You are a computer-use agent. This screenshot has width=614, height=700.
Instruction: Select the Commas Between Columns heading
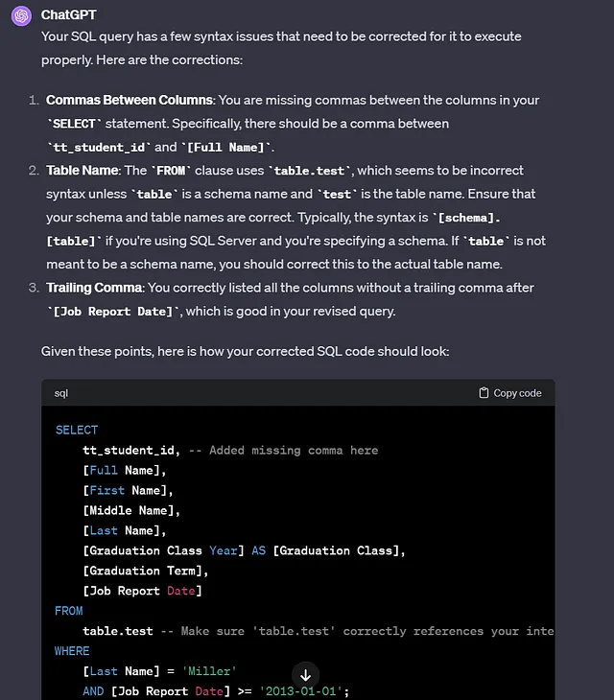point(130,100)
